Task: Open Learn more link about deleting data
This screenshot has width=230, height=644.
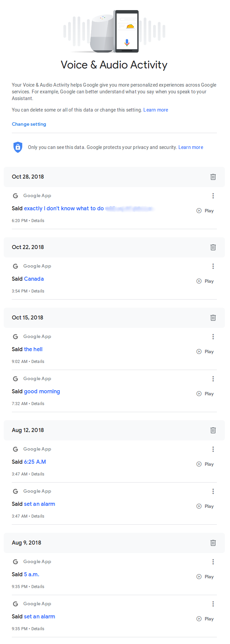Action: coord(156,110)
